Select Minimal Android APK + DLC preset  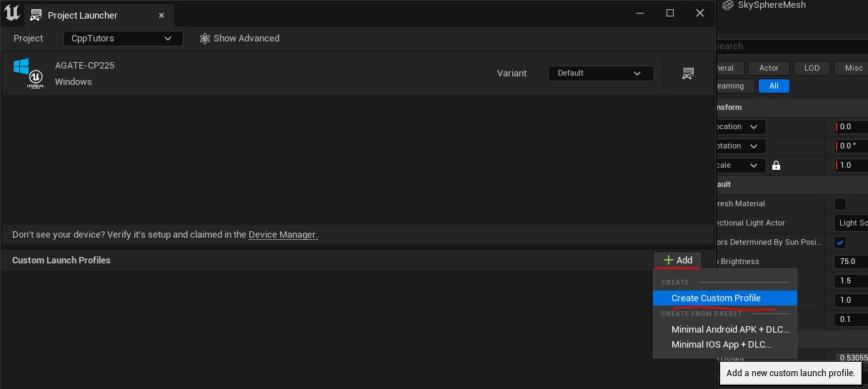point(730,330)
